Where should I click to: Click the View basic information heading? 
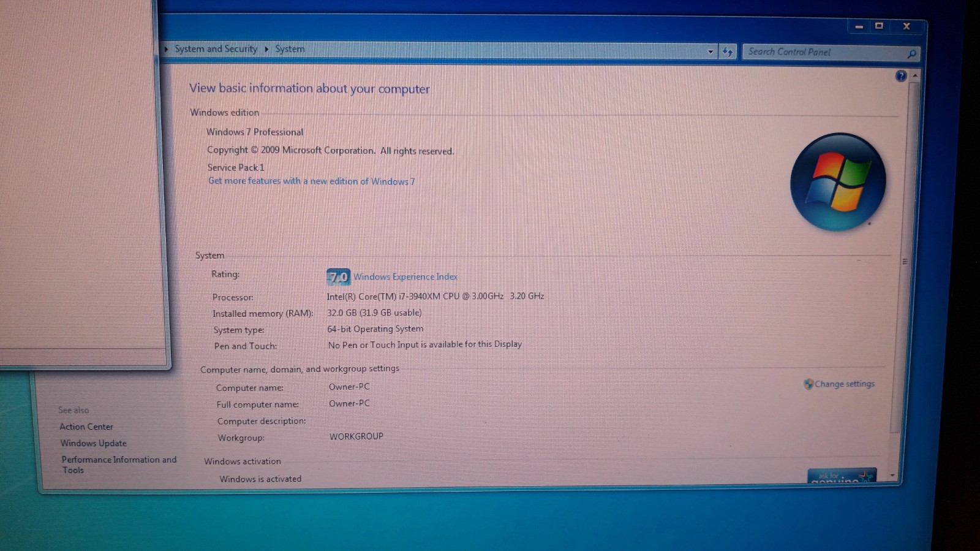tap(309, 88)
